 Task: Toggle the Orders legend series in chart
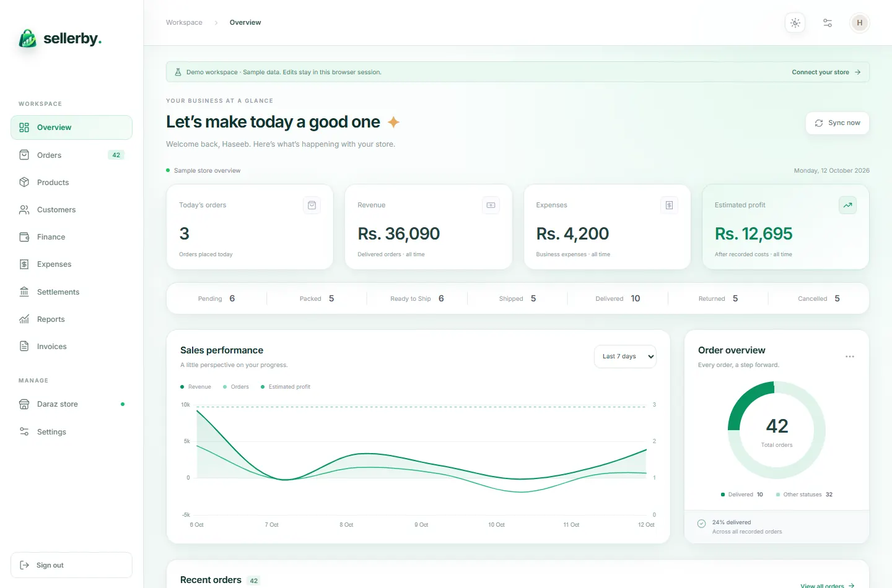[236, 387]
